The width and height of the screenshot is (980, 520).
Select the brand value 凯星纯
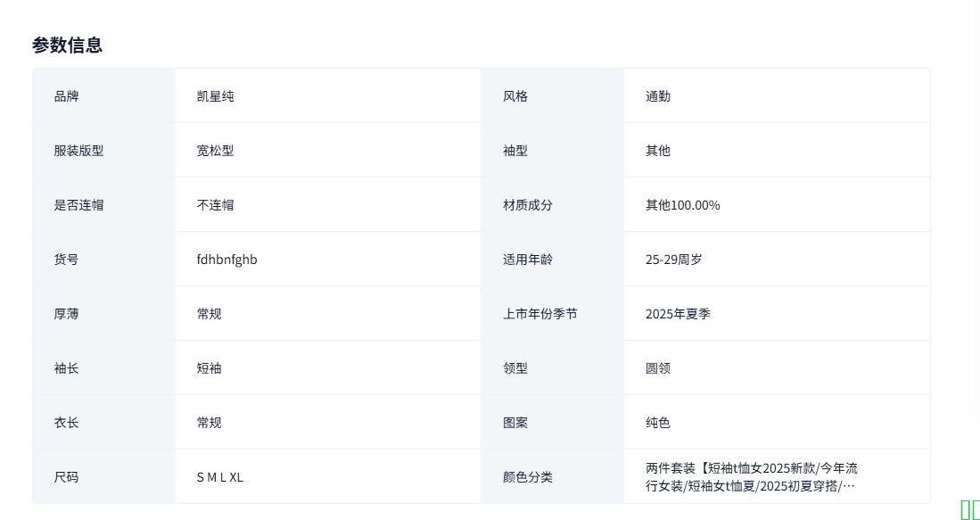coord(215,96)
